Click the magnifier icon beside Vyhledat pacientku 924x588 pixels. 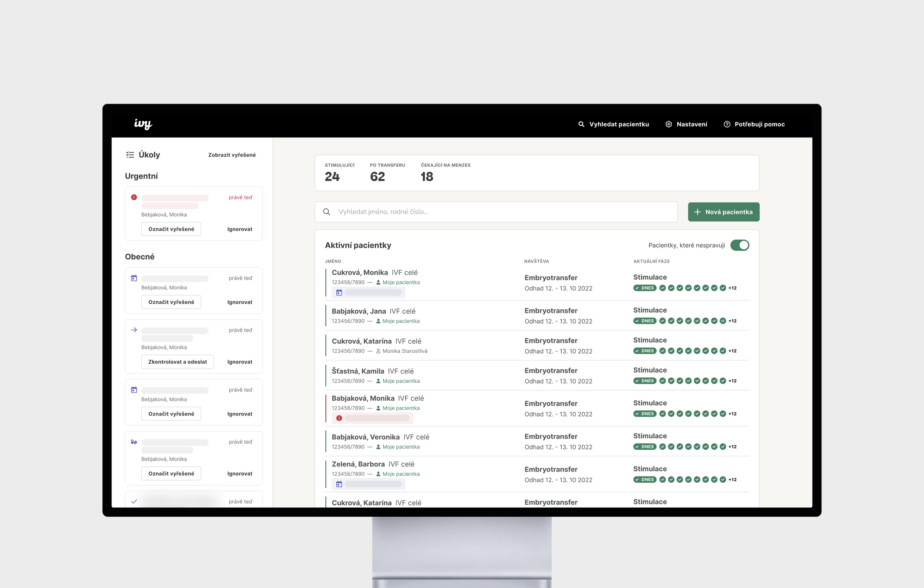click(x=581, y=124)
